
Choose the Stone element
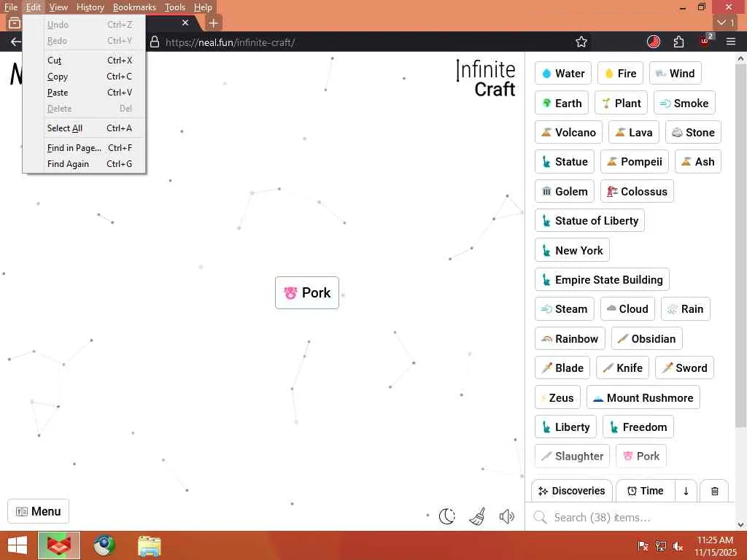coord(693,133)
